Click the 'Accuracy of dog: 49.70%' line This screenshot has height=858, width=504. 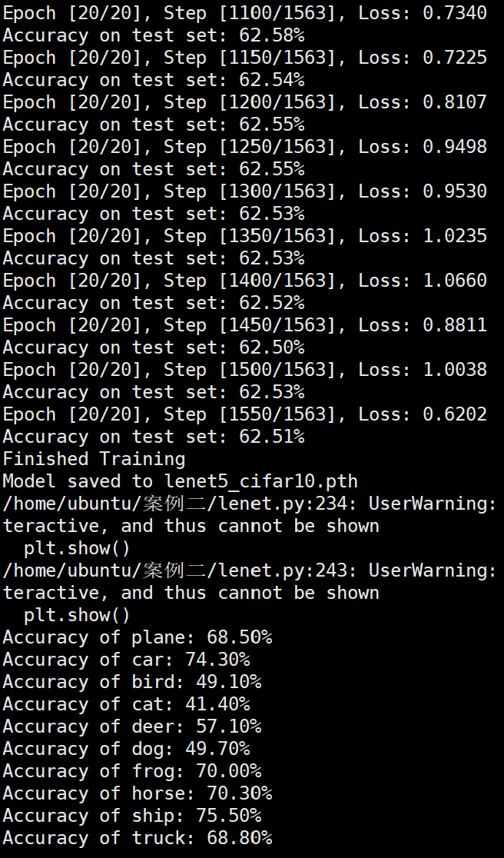coord(126,749)
